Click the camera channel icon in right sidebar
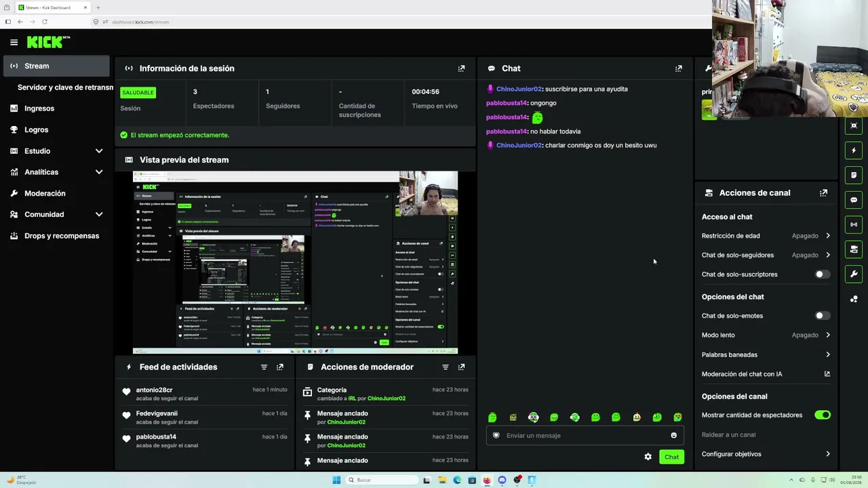 [x=854, y=249]
